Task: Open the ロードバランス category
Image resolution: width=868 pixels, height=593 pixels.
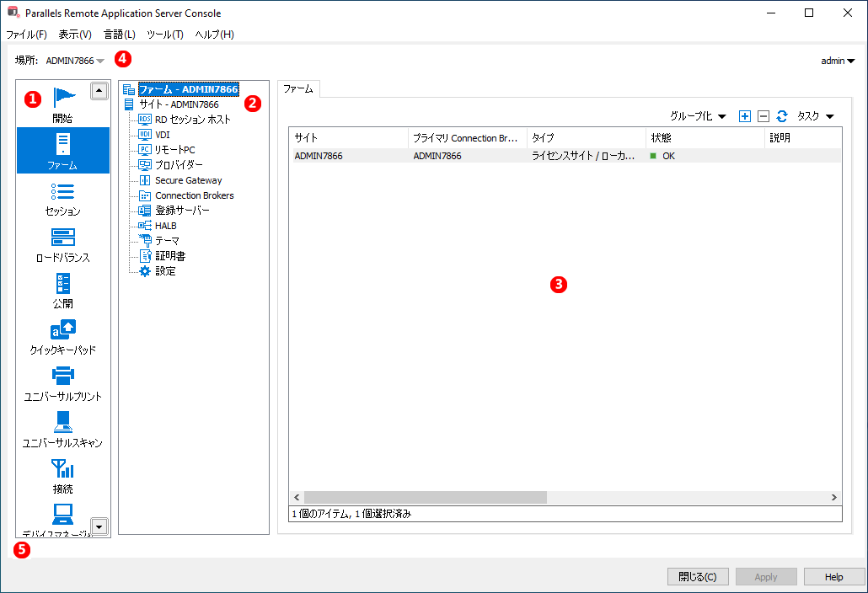Action: 63,243
